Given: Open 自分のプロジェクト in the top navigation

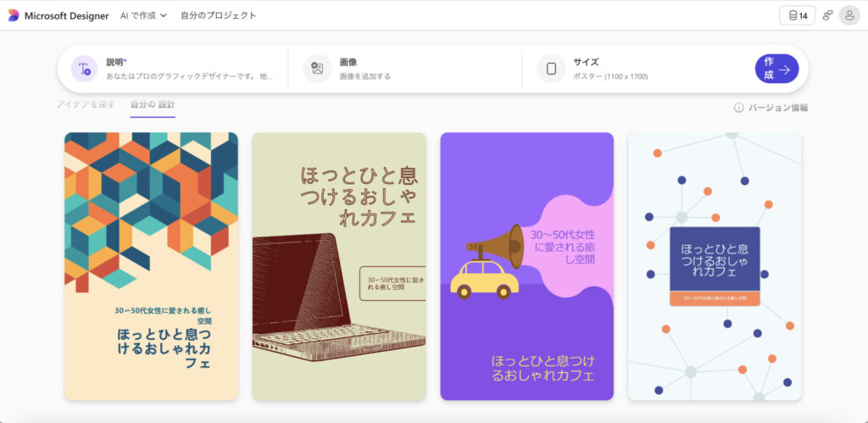Looking at the screenshot, I should [218, 15].
